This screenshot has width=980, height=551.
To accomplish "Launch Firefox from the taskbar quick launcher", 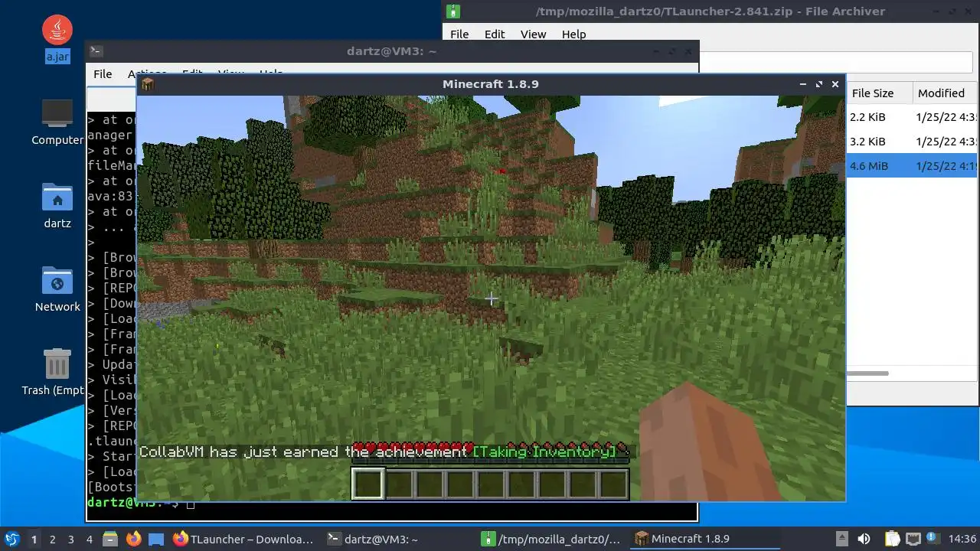I will coord(134,539).
